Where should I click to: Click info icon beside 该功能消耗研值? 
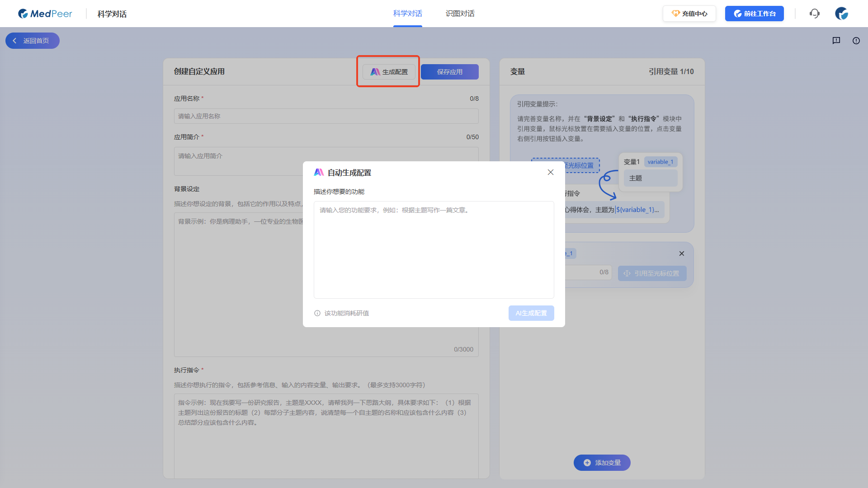(x=317, y=313)
